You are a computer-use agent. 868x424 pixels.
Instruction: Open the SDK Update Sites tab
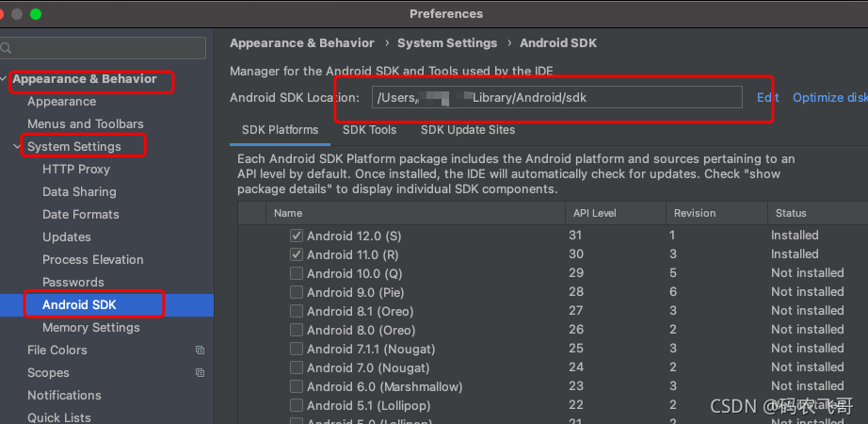click(468, 130)
